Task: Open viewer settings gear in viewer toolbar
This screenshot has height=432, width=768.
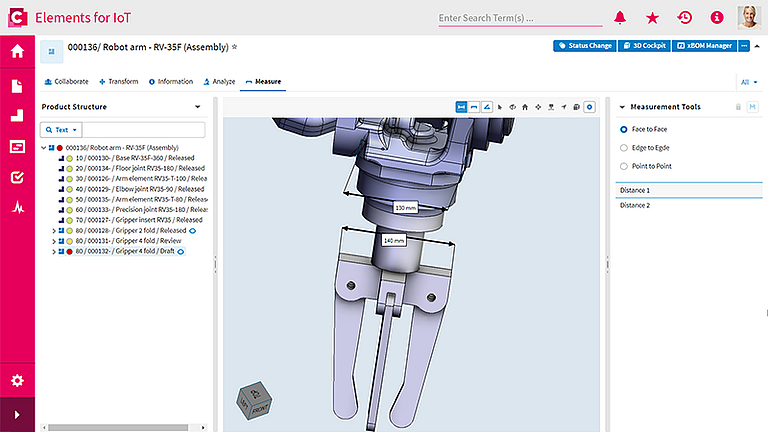Action: coord(589,107)
